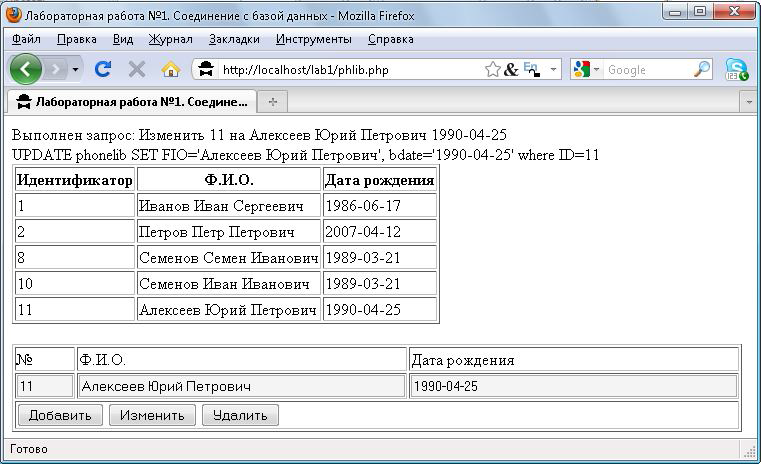Click the bold Ф.И.О. table header
Image resolution: width=761 pixels, height=464 pixels.
point(229,180)
